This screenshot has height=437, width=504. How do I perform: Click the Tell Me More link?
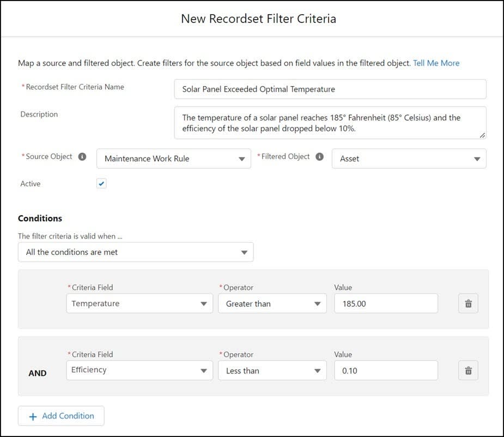coord(436,63)
